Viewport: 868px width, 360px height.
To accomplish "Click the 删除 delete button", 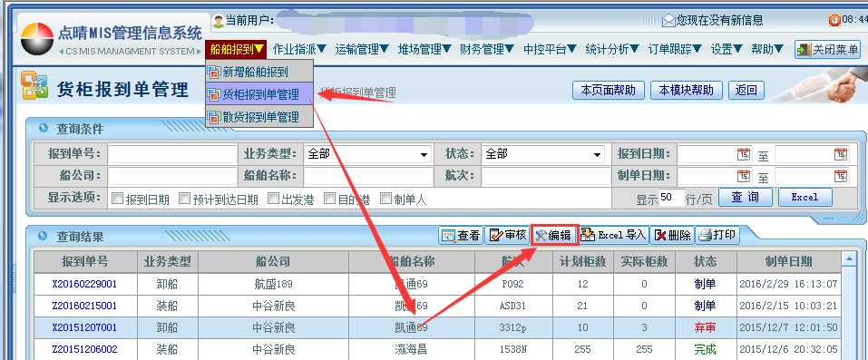I will point(671,236).
